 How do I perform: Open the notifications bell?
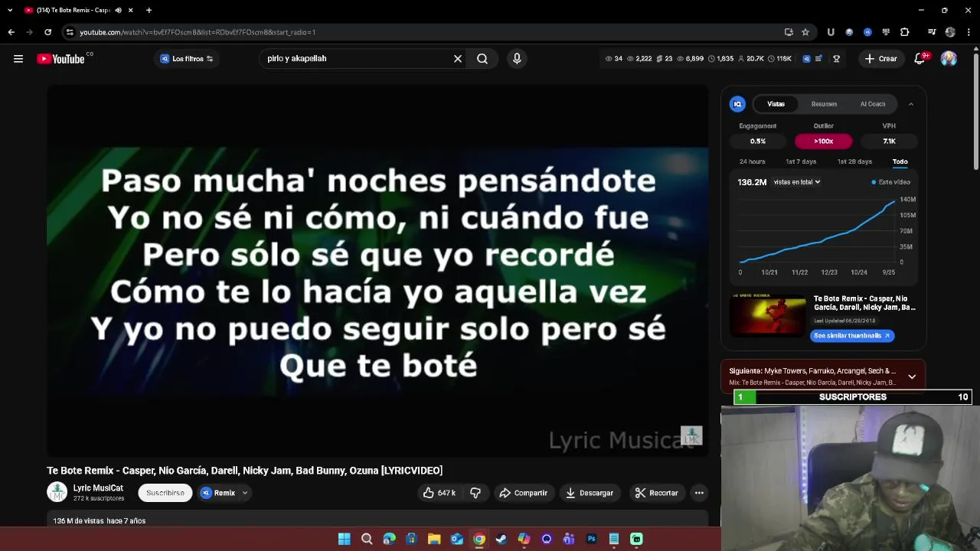coord(920,59)
